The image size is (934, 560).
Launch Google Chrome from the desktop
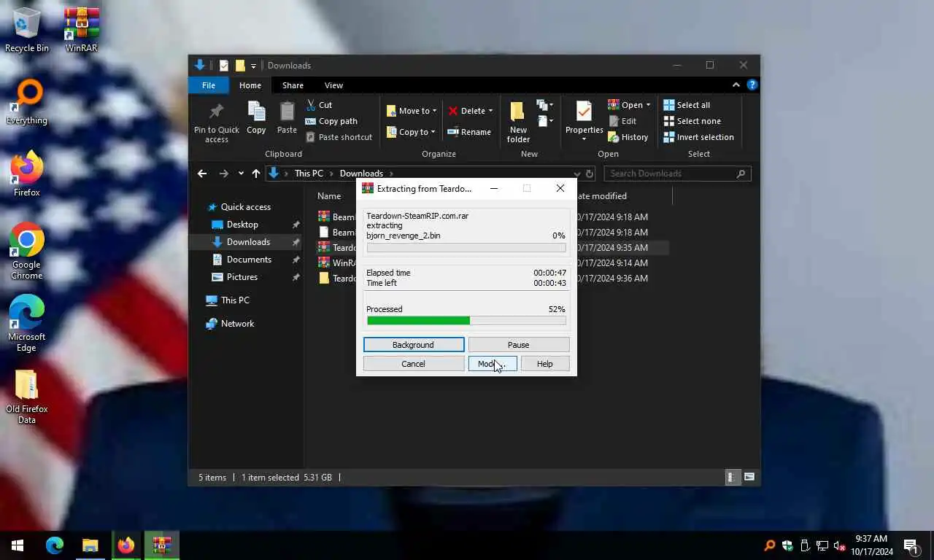tap(26, 252)
